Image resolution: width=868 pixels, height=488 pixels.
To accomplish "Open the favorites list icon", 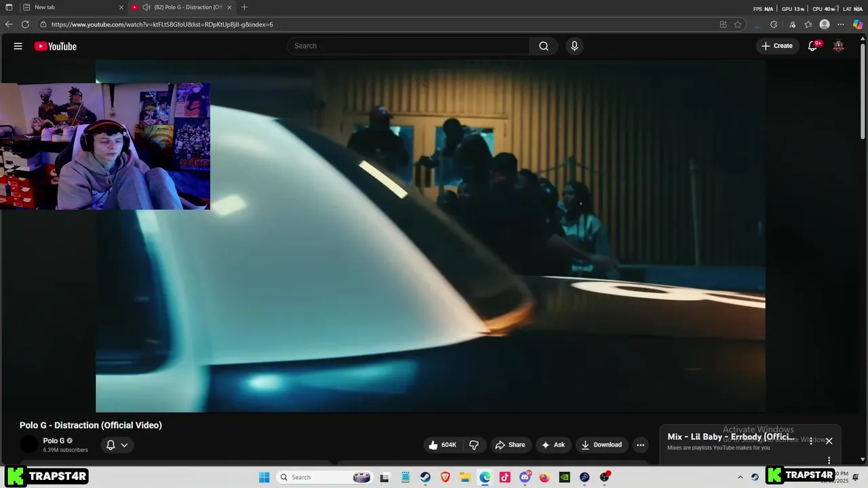I will point(808,24).
